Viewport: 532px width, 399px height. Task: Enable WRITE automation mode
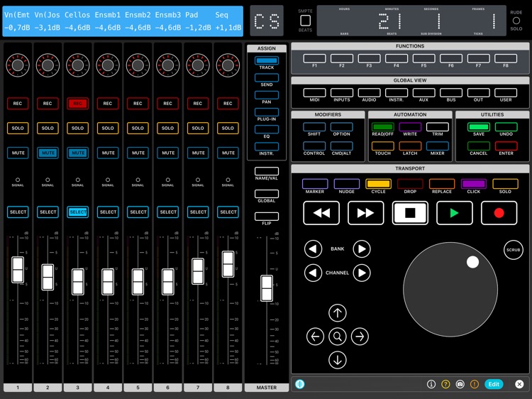point(410,127)
